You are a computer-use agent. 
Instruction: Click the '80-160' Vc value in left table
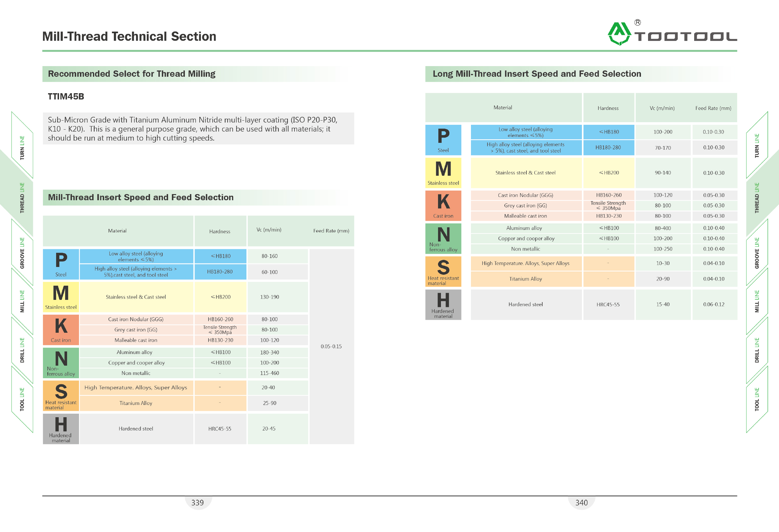(x=269, y=256)
